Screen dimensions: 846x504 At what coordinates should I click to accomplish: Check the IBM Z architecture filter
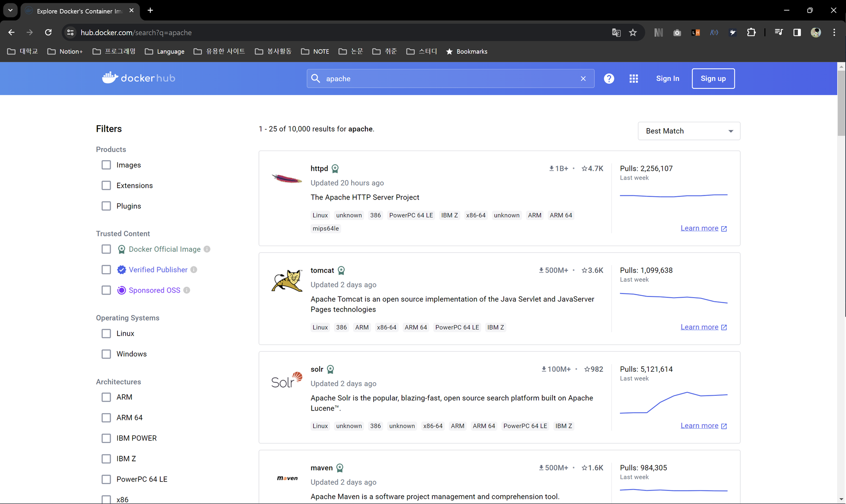pyautogui.click(x=106, y=459)
